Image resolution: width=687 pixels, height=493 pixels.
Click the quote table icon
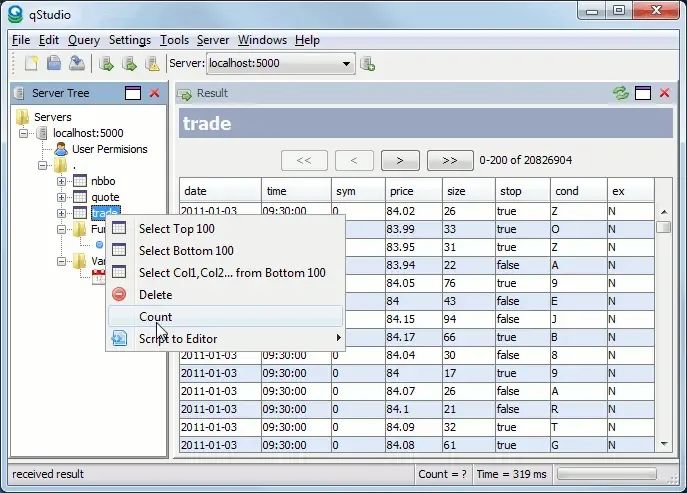(80, 197)
